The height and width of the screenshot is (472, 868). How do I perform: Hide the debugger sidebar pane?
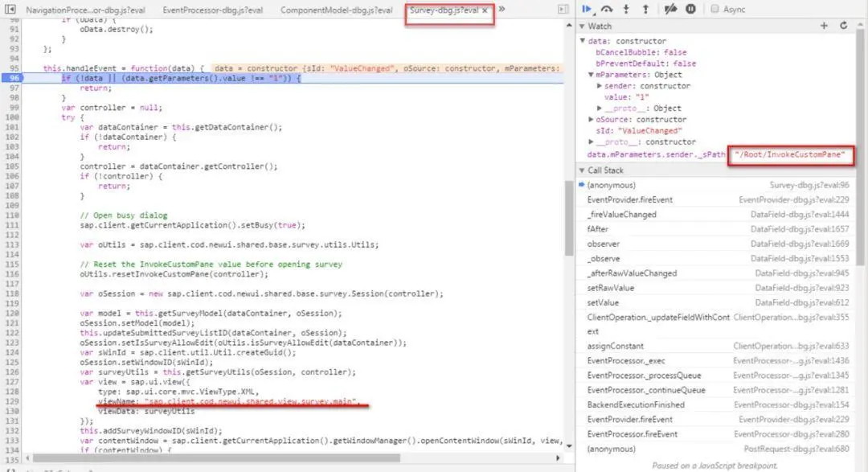tap(563, 10)
